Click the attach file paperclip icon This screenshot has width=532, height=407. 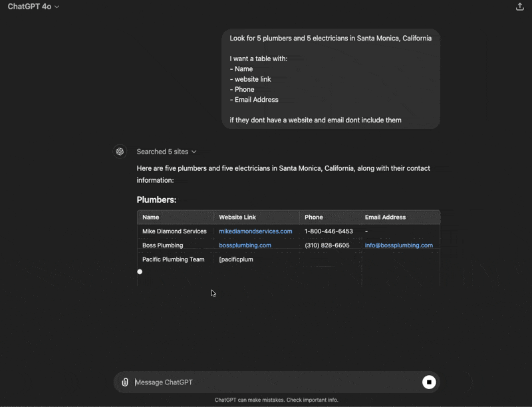point(125,382)
